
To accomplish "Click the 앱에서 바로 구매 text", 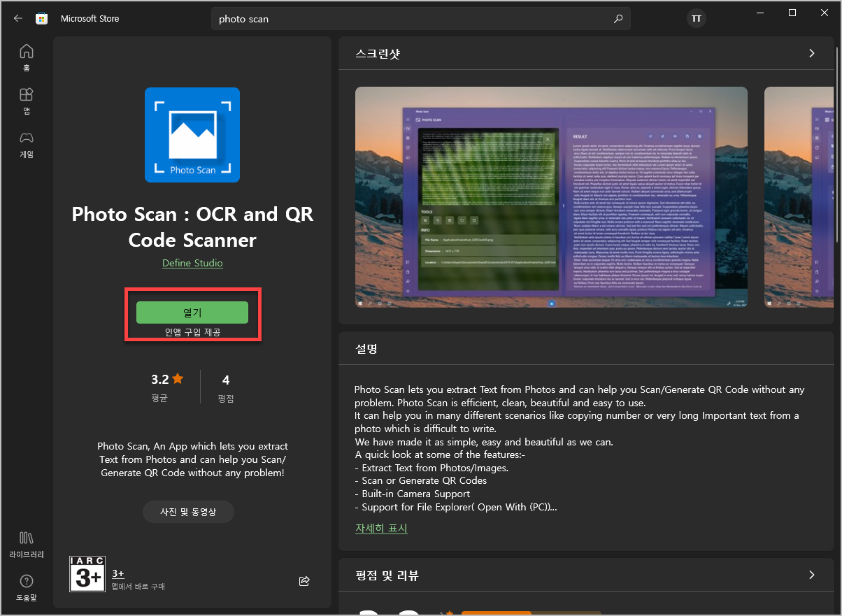I will (138, 587).
